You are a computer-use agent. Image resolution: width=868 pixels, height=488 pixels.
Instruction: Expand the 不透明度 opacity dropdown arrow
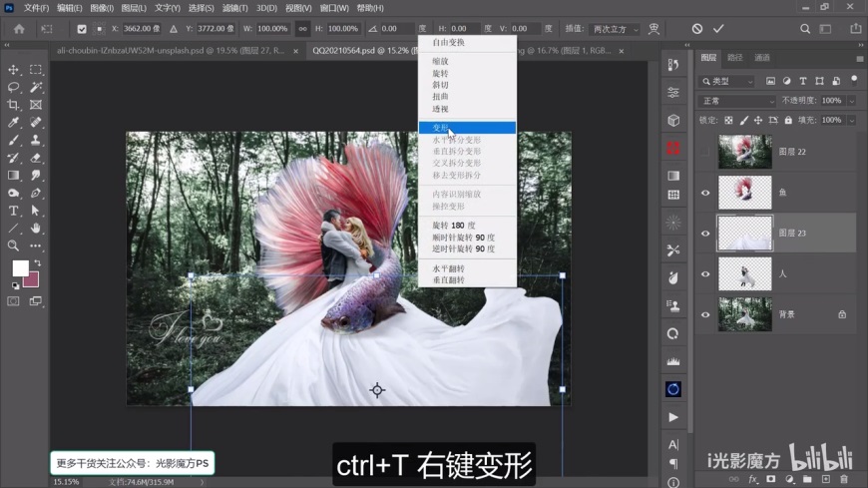pyautogui.click(x=852, y=101)
